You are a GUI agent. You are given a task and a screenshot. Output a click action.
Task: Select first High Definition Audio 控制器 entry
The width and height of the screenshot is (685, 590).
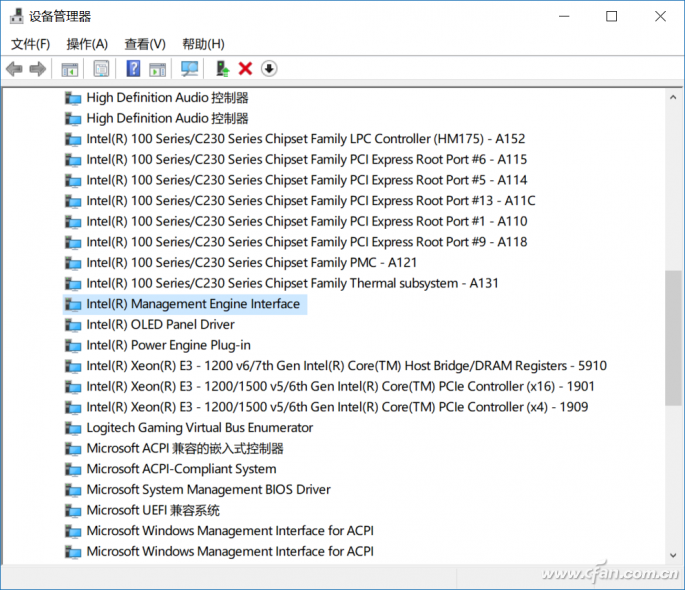[167, 98]
